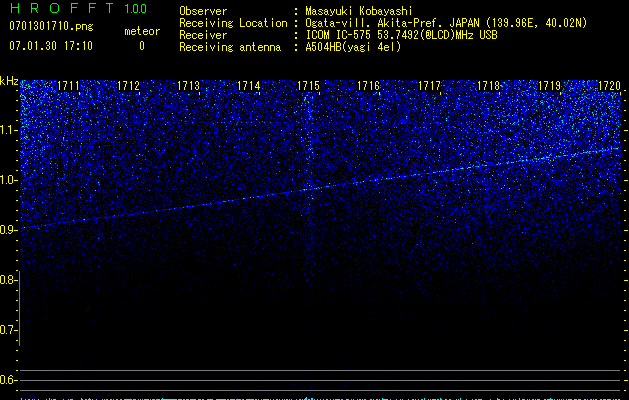Click the Receiving Location label

pyautogui.click(x=233, y=23)
